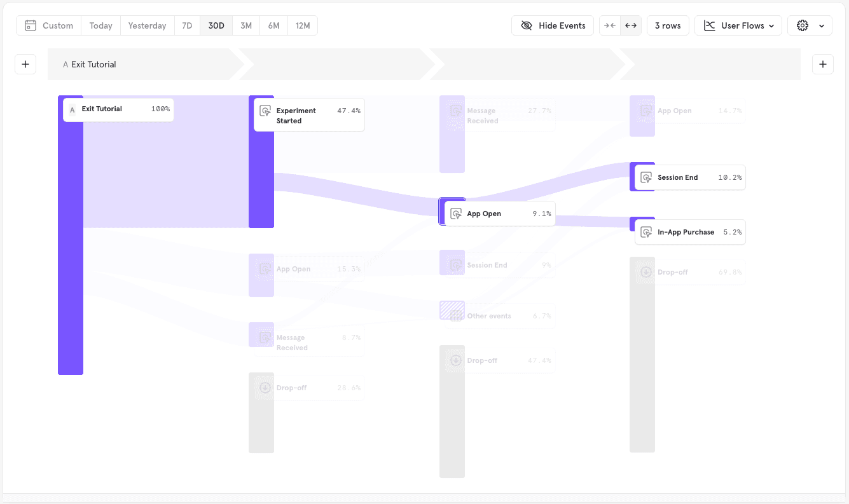Click the Yesterday date button
This screenshot has width=849, height=504.
click(x=147, y=25)
